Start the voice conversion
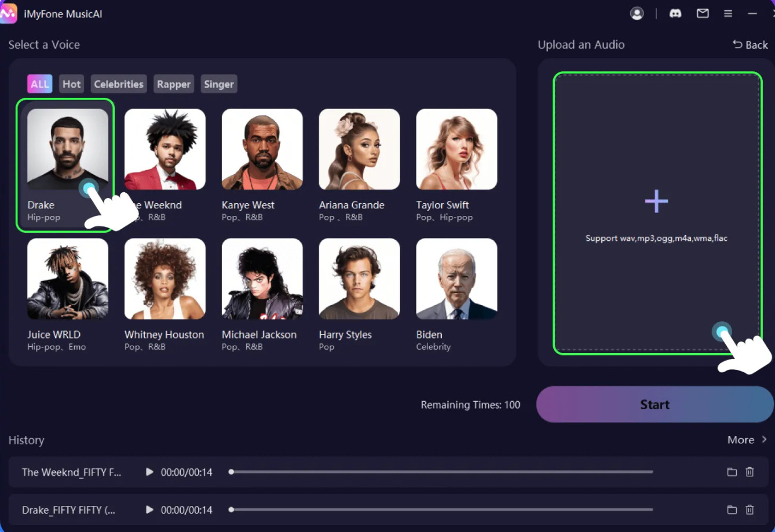The image size is (775, 532). click(x=655, y=405)
